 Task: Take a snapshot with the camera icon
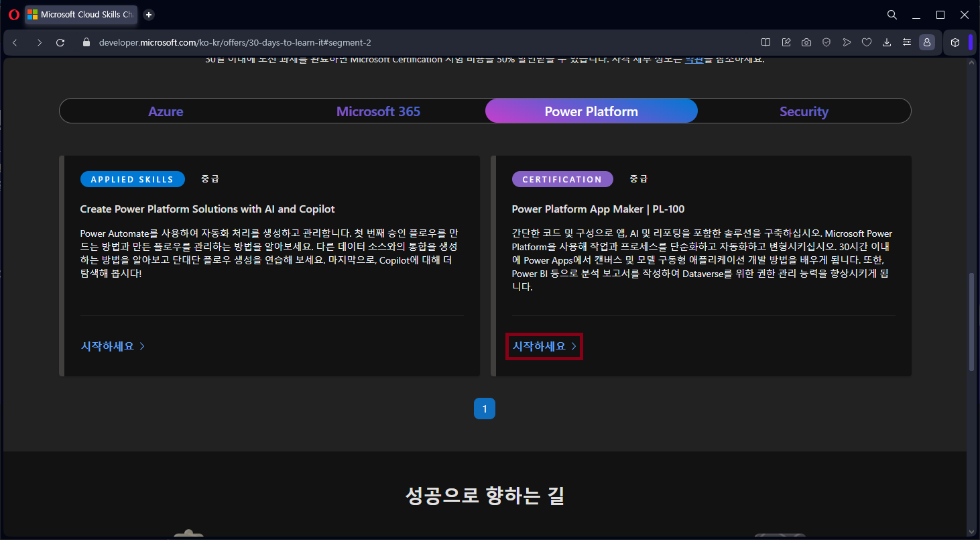pyautogui.click(x=806, y=42)
